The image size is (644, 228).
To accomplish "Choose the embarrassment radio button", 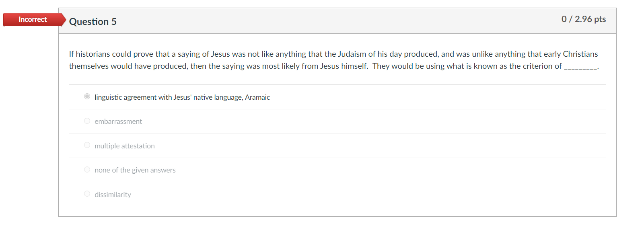I will pyautogui.click(x=87, y=121).
